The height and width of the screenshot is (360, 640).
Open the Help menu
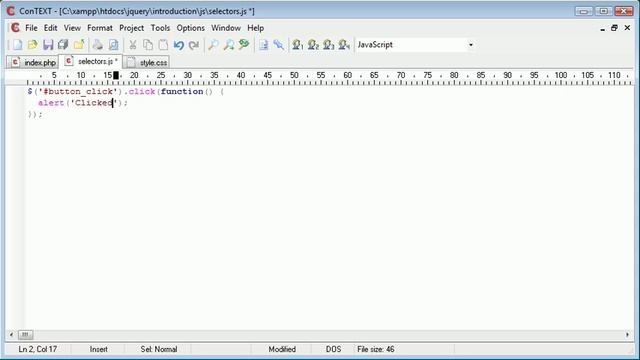tap(256, 28)
